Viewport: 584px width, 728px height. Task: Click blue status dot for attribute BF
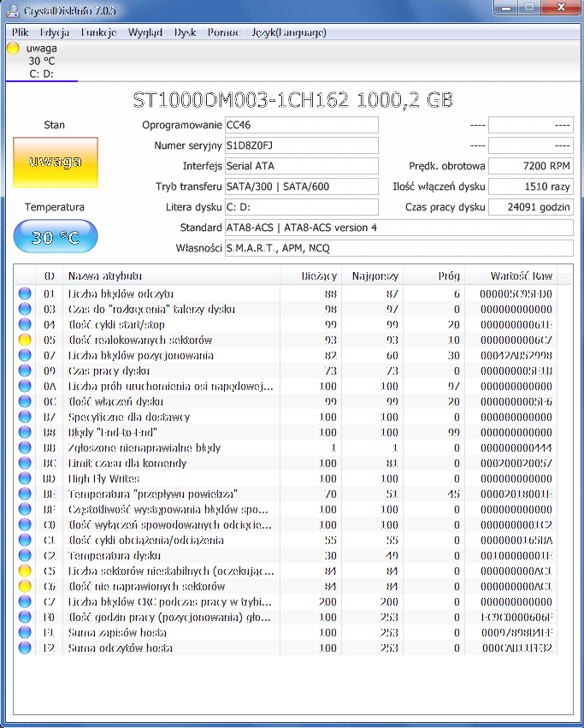pyautogui.click(x=25, y=509)
